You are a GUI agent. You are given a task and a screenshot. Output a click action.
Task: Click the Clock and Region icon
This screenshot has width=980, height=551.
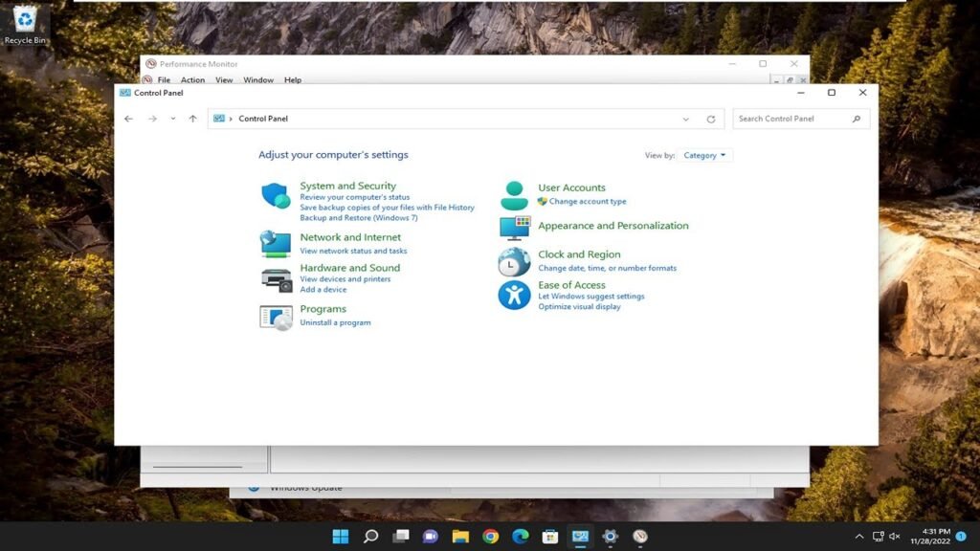tap(514, 261)
